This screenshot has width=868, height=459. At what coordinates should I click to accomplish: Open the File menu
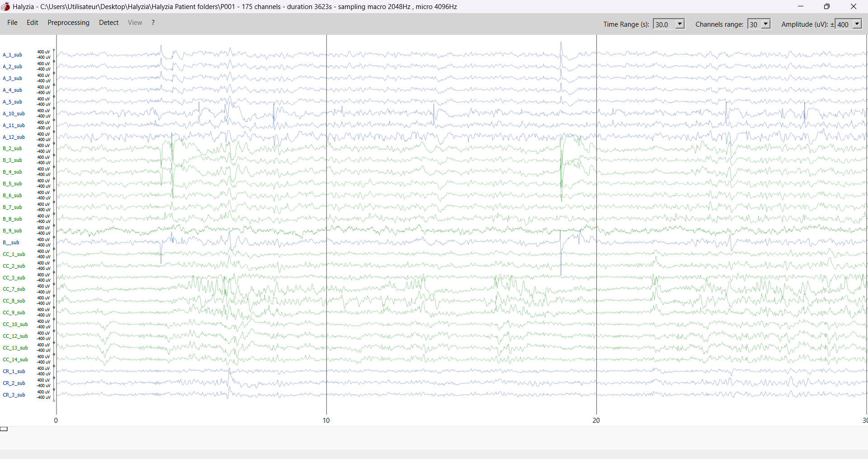[x=12, y=23]
